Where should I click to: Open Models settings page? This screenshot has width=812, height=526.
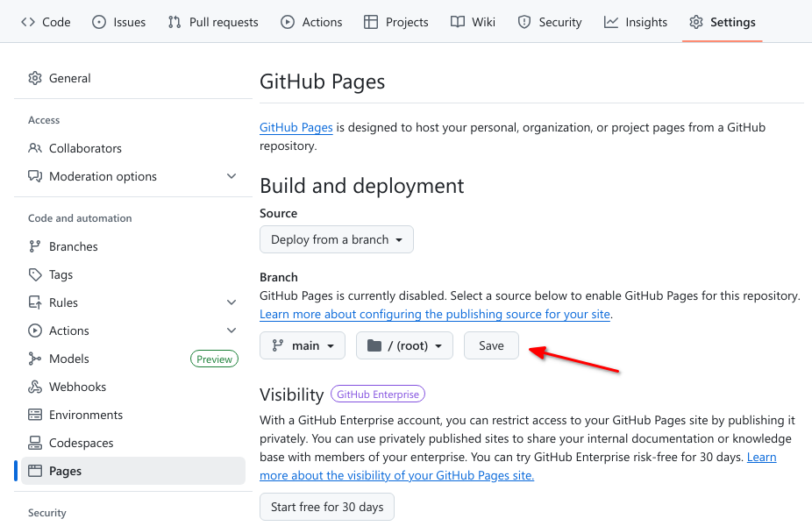point(133,359)
